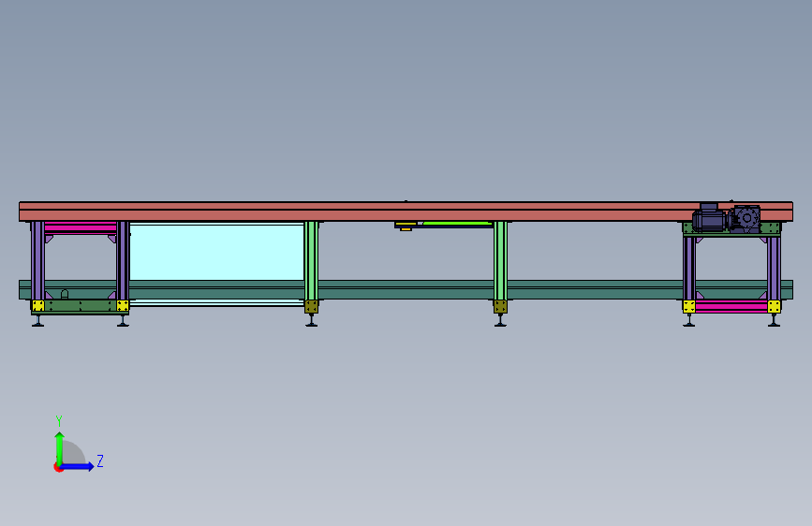The image size is (812, 526).
Task: Select the rightmost purple support leg
Action: (x=774, y=268)
